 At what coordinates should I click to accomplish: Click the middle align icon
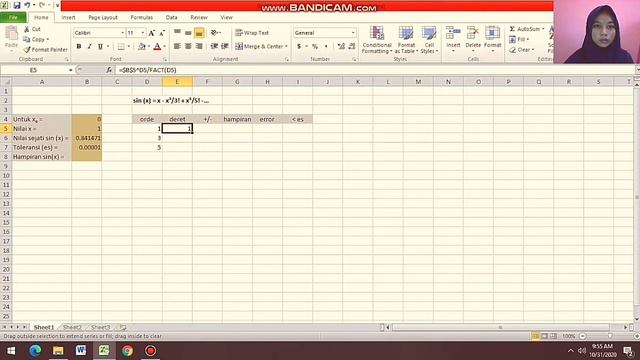[x=188, y=33]
